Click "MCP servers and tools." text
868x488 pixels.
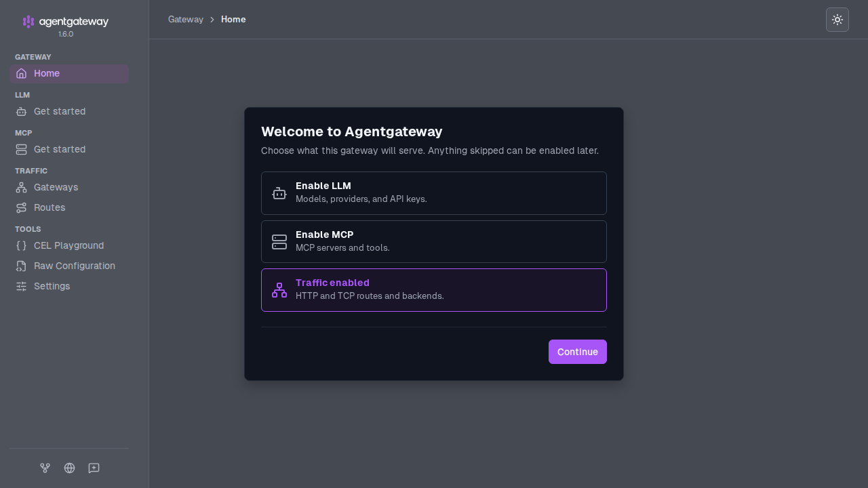(x=342, y=248)
